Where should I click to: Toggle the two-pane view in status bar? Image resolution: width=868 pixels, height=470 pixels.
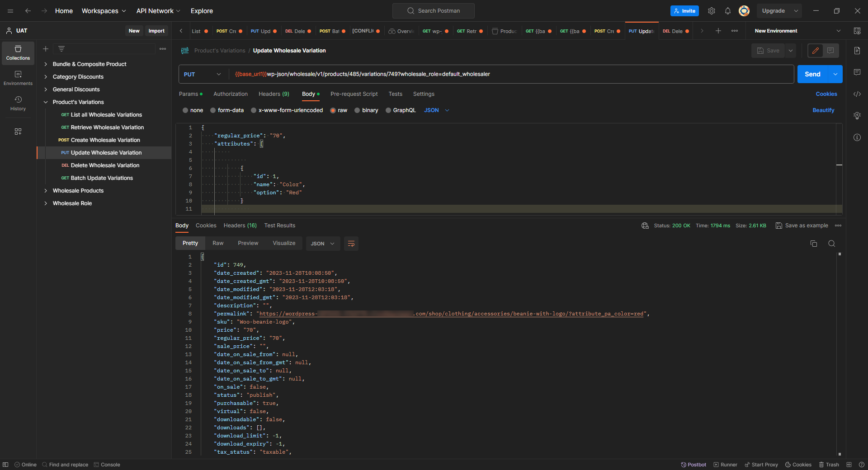tap(849, 465)
